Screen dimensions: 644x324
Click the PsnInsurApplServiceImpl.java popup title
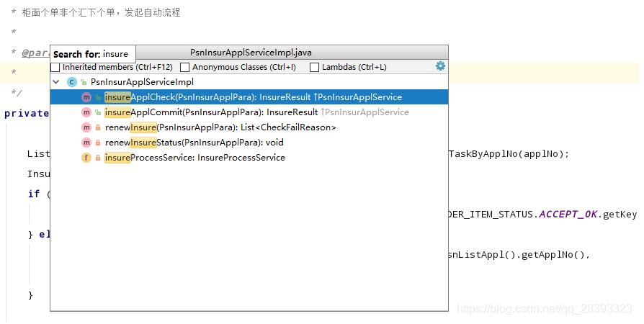(251, 53)
